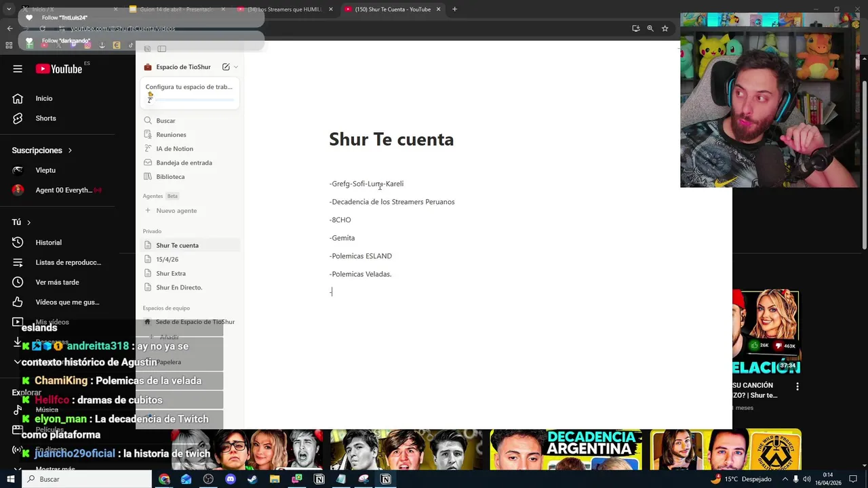Click the line -Grefg-Sofi-Luna-Kareli
Screen dimensions: 868x488
(x=366, y=184)
